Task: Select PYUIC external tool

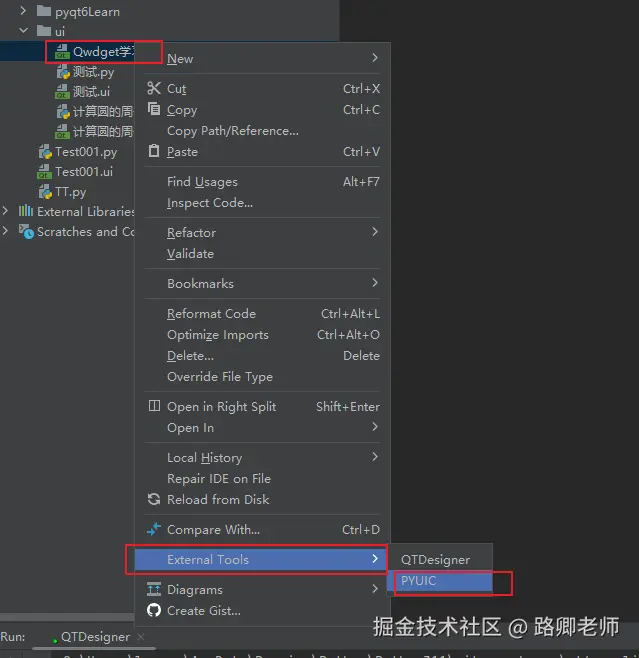Action: pyautogui.click(x=440, y=581)
